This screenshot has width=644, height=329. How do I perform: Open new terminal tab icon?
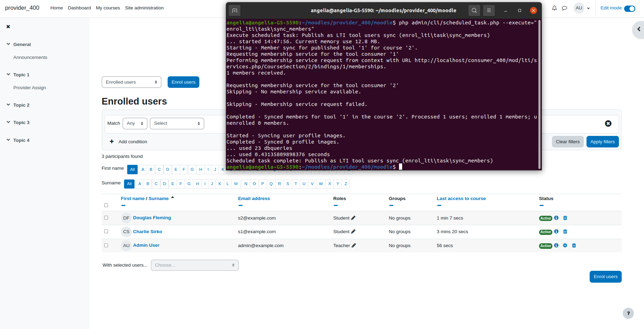click(x=235, y=10)
